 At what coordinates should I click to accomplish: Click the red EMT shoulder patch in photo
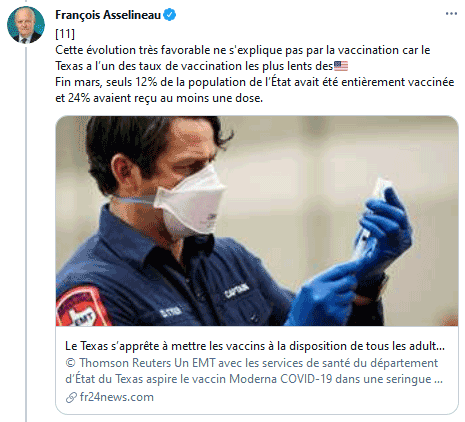(x=82, y=307)
